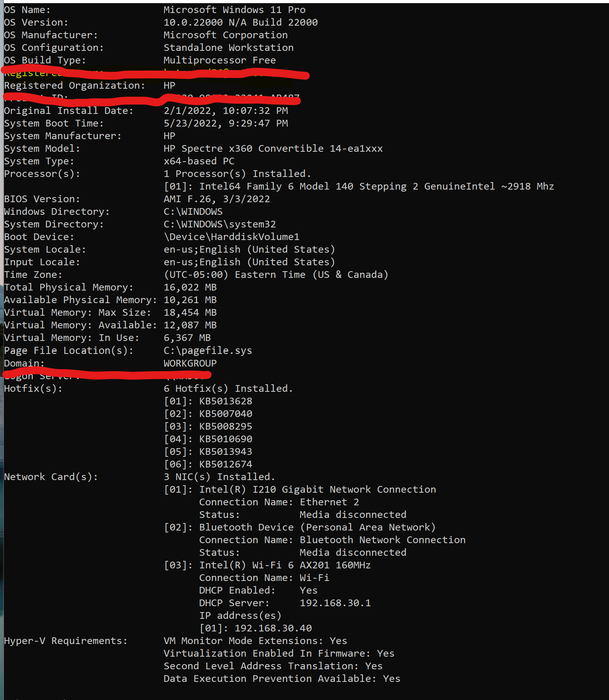Click '3 NIC(s) Installed.' text
This screenshot has height=700, width=609.
pyautogui.click(x=220, y=477)
